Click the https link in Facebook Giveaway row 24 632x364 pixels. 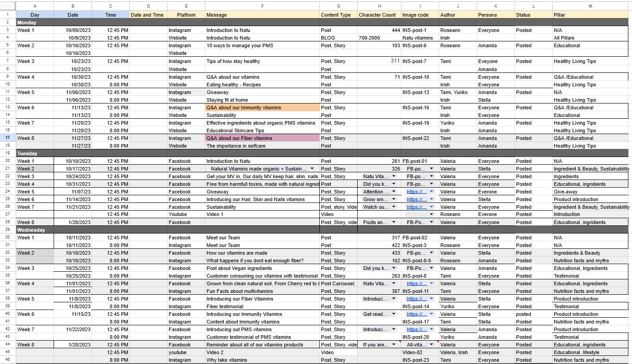click(x=417, y=192)
